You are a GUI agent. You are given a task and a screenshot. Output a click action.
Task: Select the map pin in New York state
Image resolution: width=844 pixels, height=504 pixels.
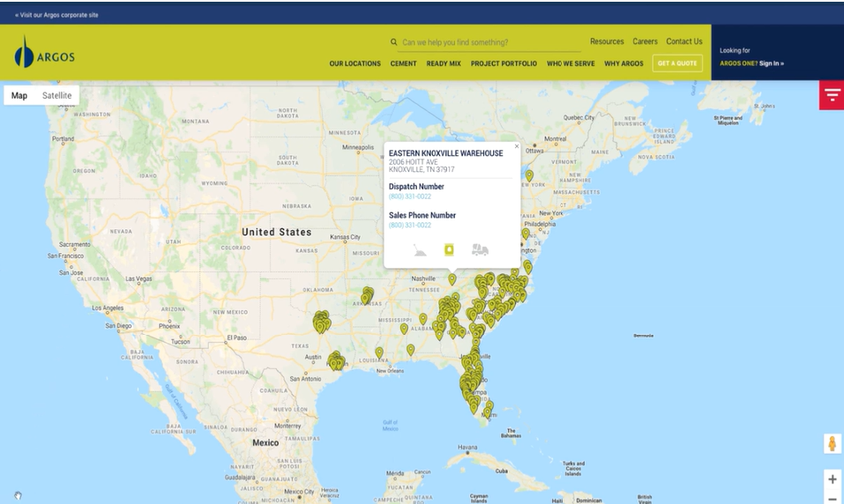coord(529,176)
